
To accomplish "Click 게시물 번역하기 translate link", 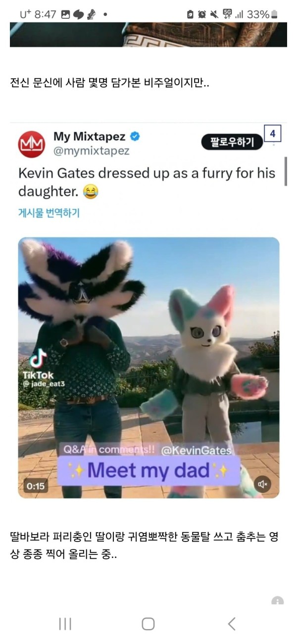I will [x=49, y=213].
